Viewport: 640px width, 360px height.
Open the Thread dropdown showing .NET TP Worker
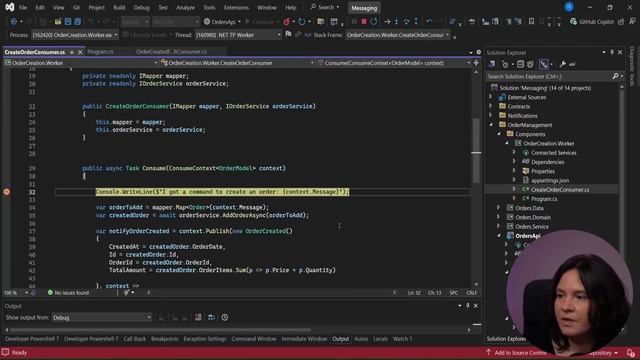click(238, 35)
